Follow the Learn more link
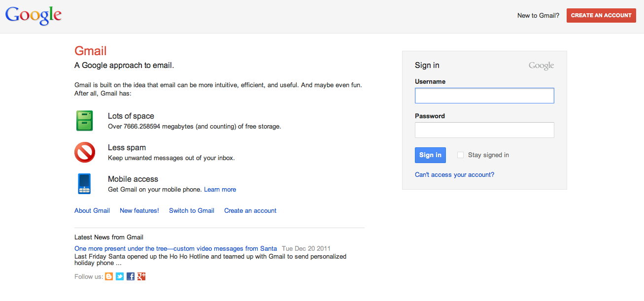 pyautogui.click(x=220, y=189)
